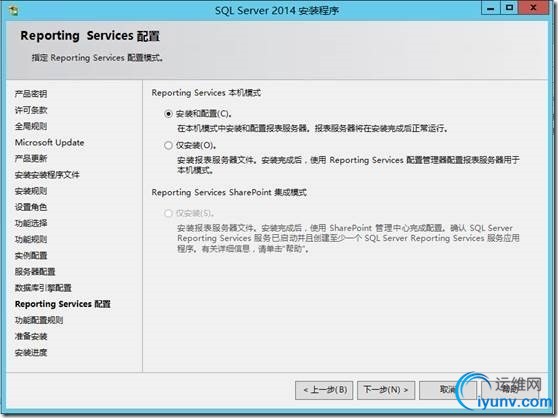Click the 实例配置 sidebar entry

(31, 255)
